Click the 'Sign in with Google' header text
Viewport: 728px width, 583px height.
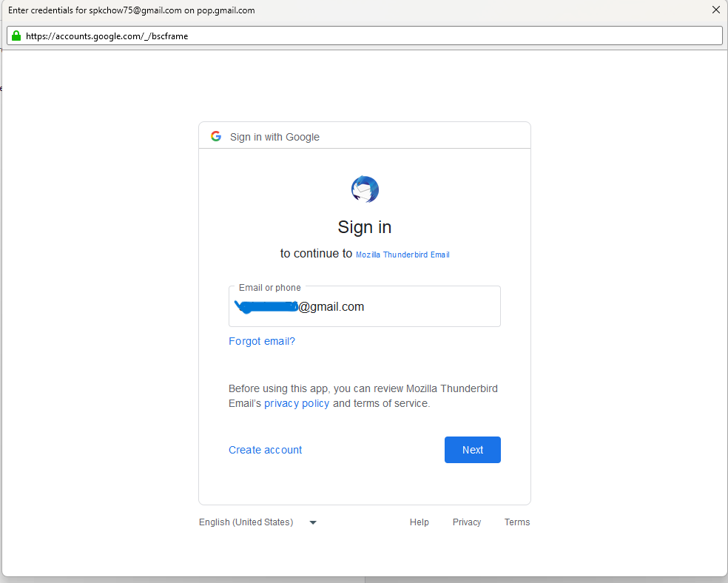click(x=275, y=137)
